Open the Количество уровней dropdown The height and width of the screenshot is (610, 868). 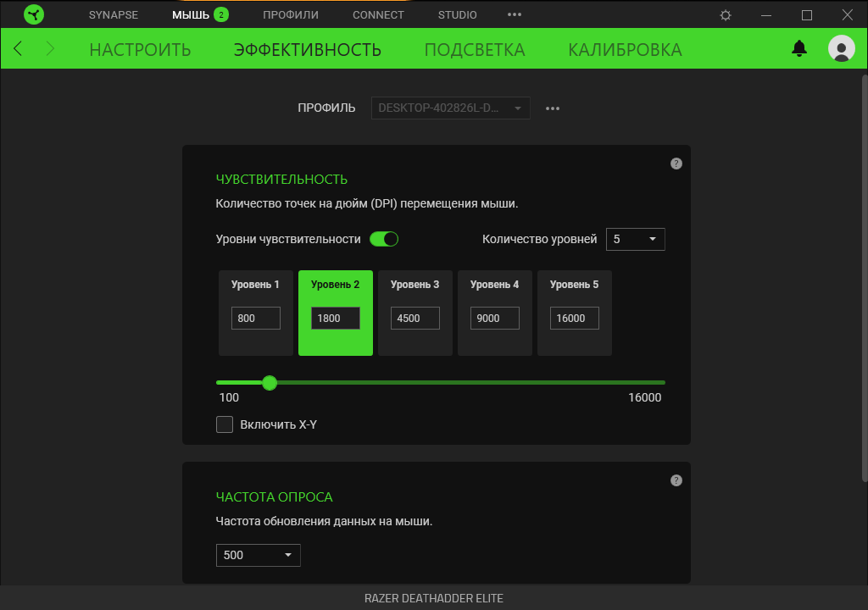coord(635,239)
